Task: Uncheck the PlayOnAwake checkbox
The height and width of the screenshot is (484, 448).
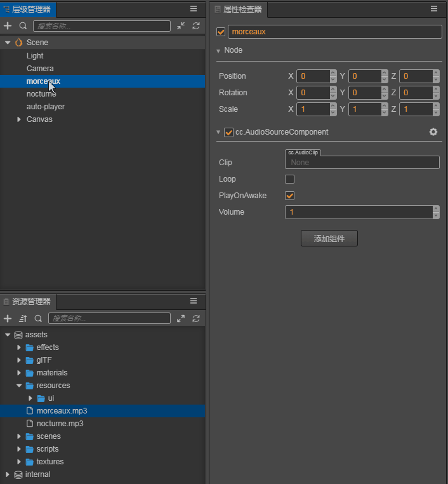Action: coord(289,196)
